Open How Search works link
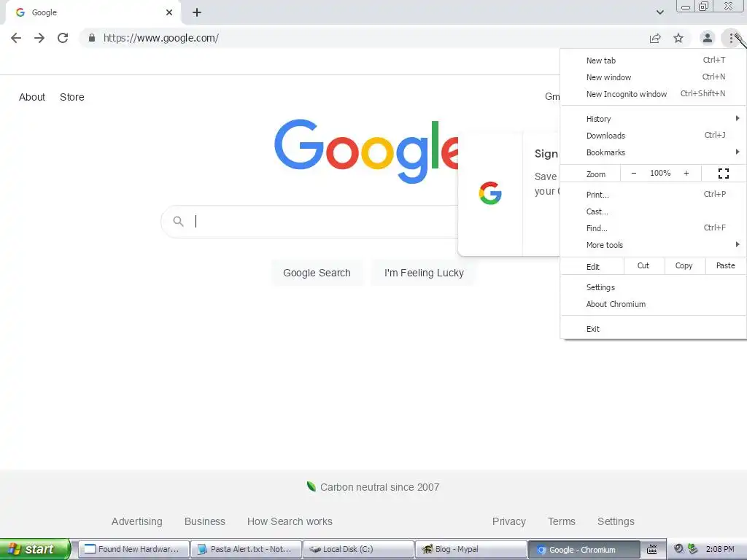This screenshot has height=560, width=747. pyautogui.click(x=290, y=521)
